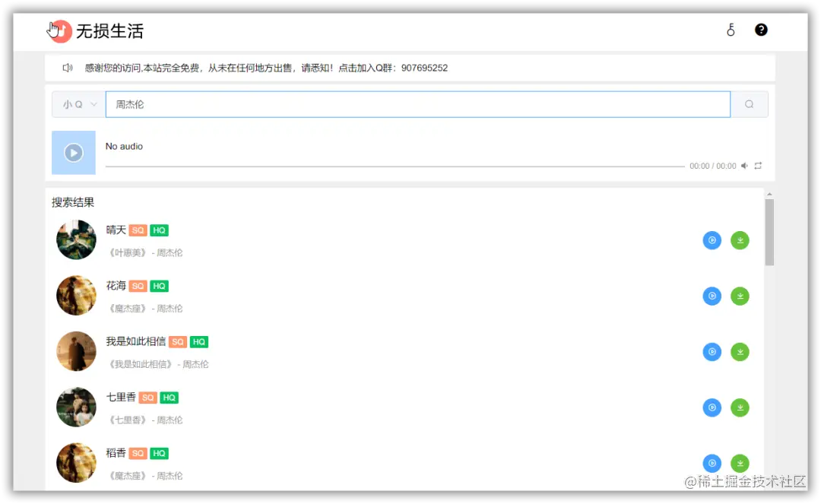Play the song 我是如此相信

coord(712,352)
